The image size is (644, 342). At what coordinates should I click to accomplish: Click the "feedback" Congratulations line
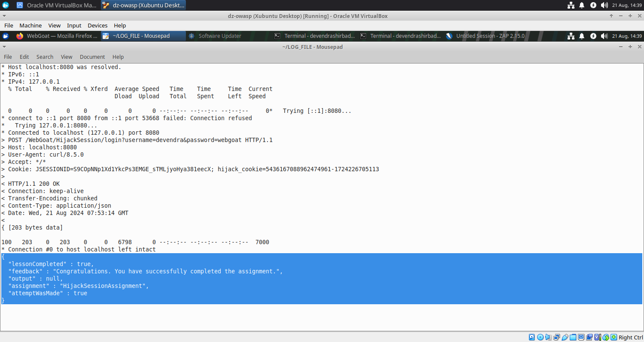[x=146, y=271]
